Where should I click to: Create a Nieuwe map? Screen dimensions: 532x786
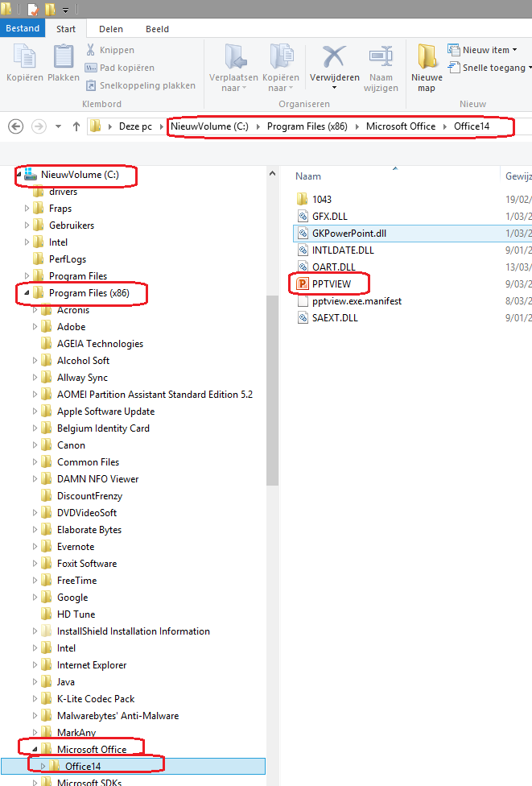[x=427, y=68]
